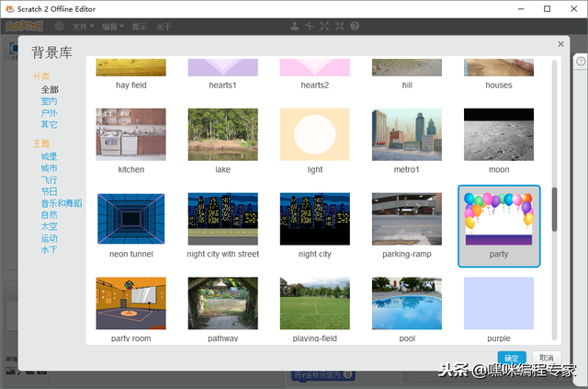Open the language globe menu
The height and width of the screenshot is (389, 588).
[x=59, y=27]
